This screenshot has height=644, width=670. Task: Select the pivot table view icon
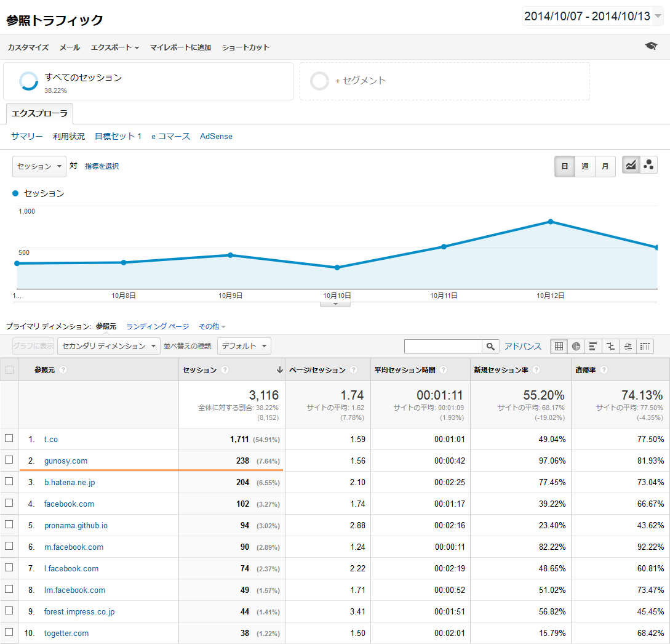click(645, 346)
